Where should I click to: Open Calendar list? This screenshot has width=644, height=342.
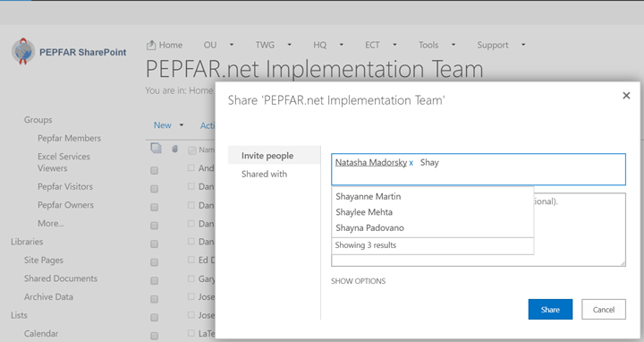pos(41,333)
